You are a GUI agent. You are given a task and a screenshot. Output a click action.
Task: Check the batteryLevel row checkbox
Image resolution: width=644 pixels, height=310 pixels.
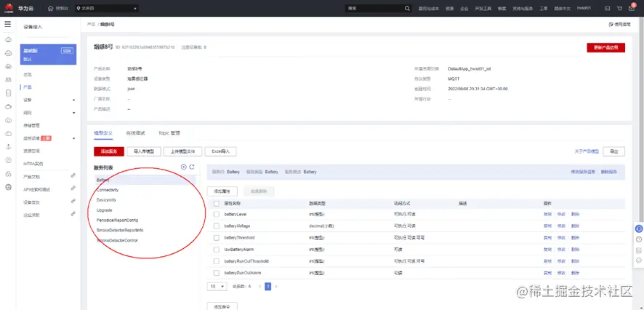(217, 214)
